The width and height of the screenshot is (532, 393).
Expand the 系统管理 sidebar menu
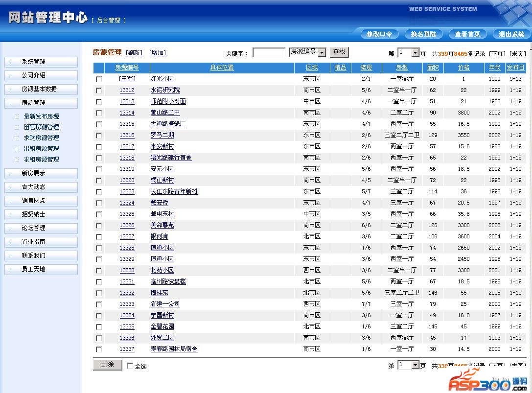(41, 62)
